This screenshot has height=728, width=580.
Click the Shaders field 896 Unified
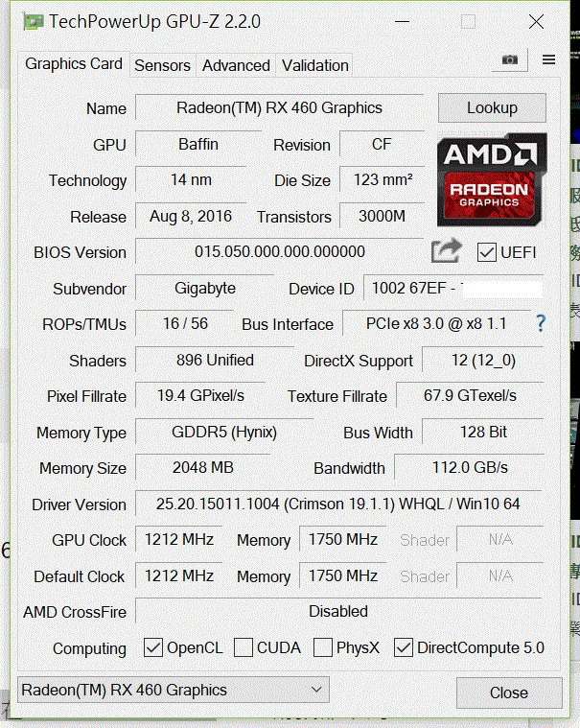tap(215, 360)
